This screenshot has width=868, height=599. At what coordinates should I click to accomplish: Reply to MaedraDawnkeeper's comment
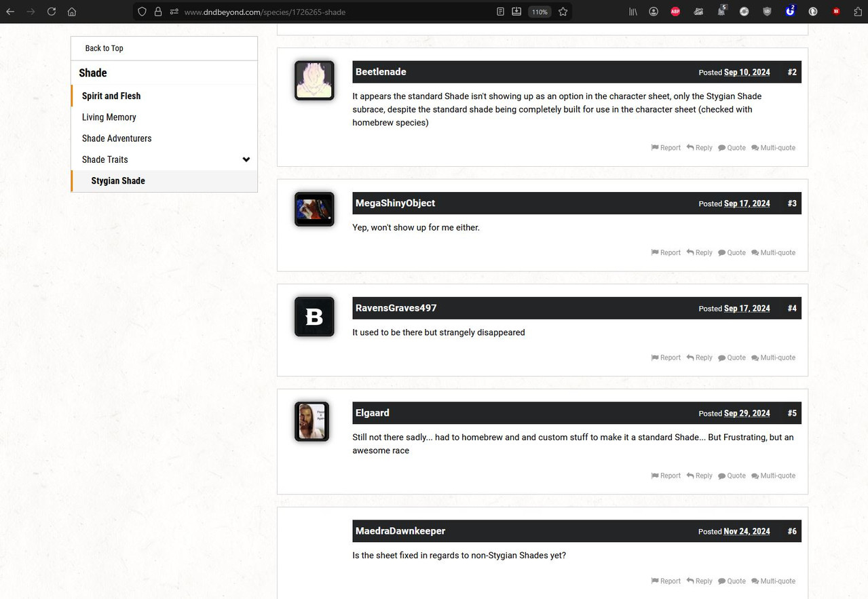coord(699,581)
